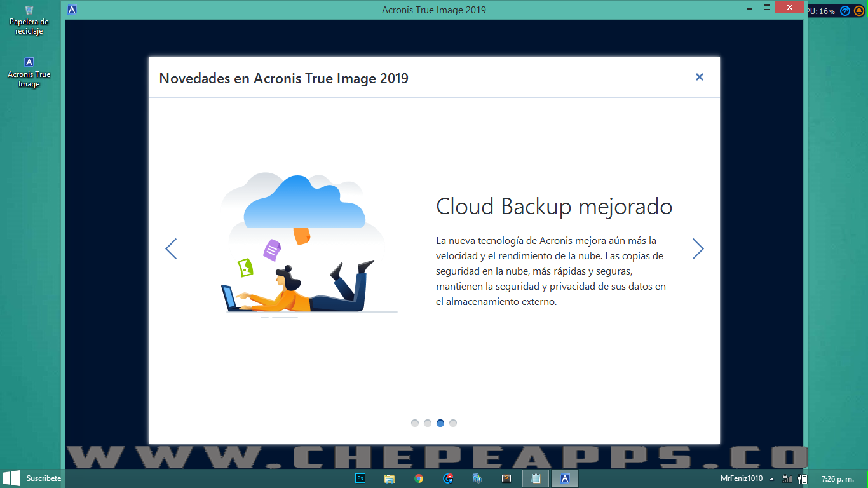Go to the next slide arrow

(698, 248)
